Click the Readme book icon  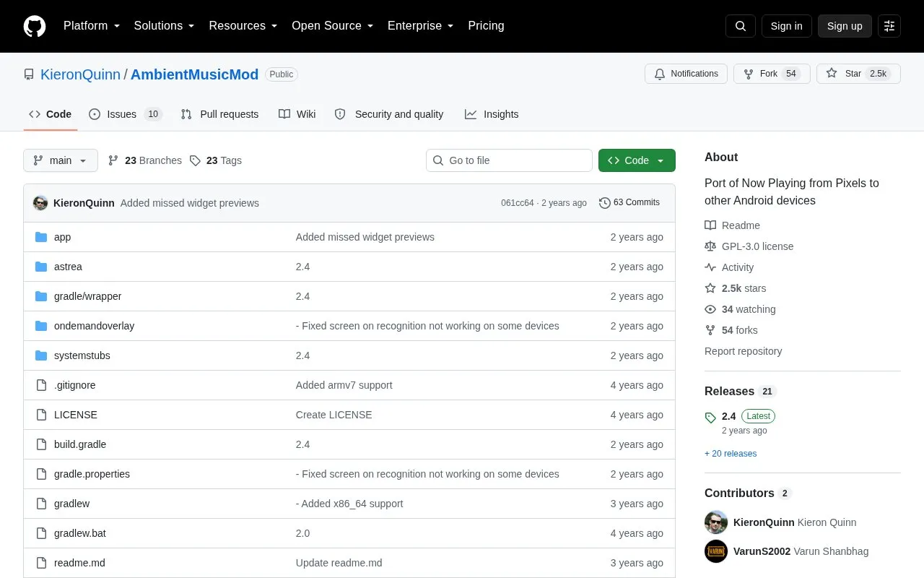pyautogui.click(x=710, y=225)
